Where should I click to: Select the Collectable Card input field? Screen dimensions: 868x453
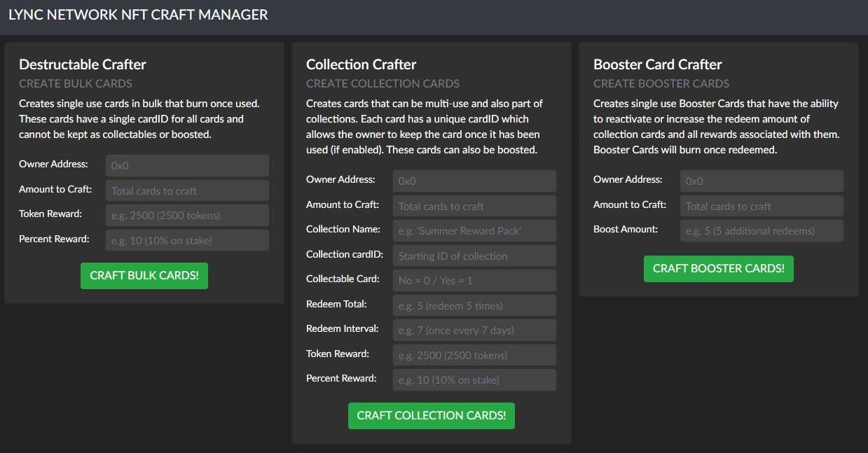click(x=474, y=281)
